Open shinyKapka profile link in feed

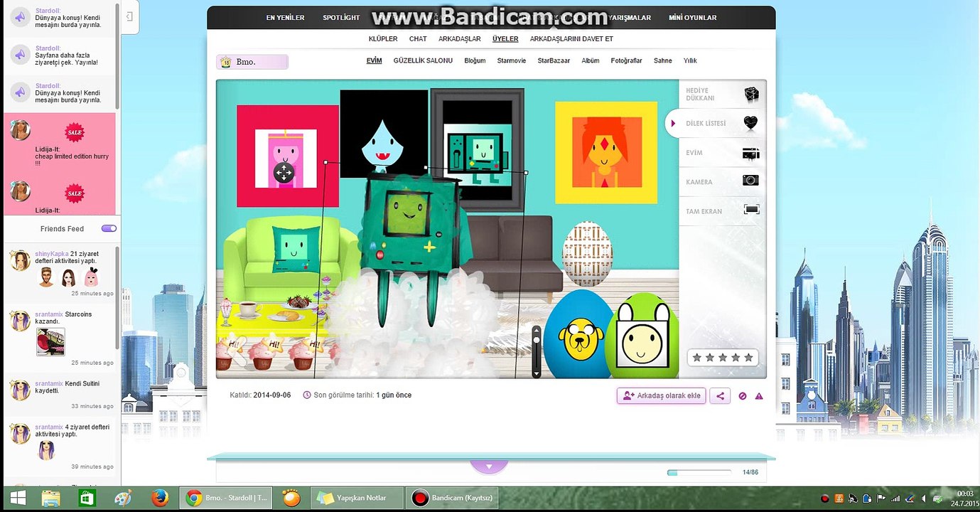coord(51,254)
